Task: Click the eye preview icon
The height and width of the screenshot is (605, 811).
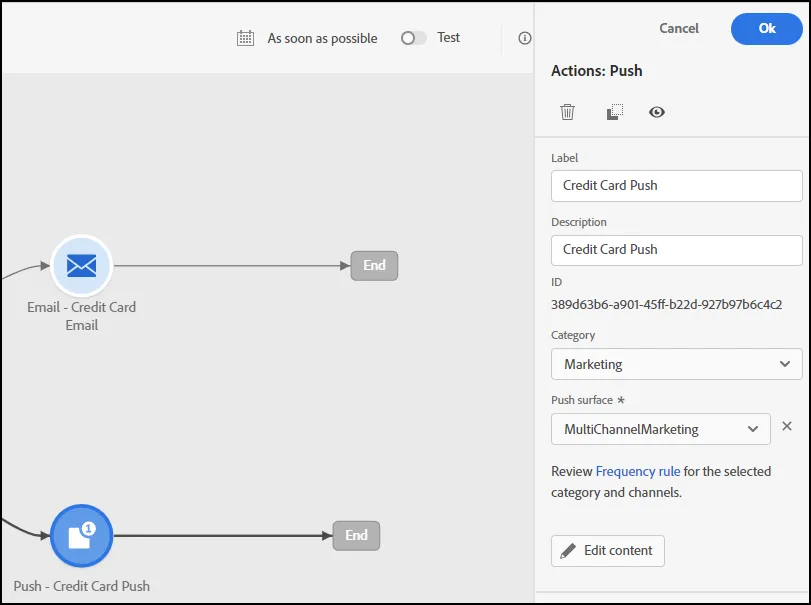Action: (x=657, y=112)
